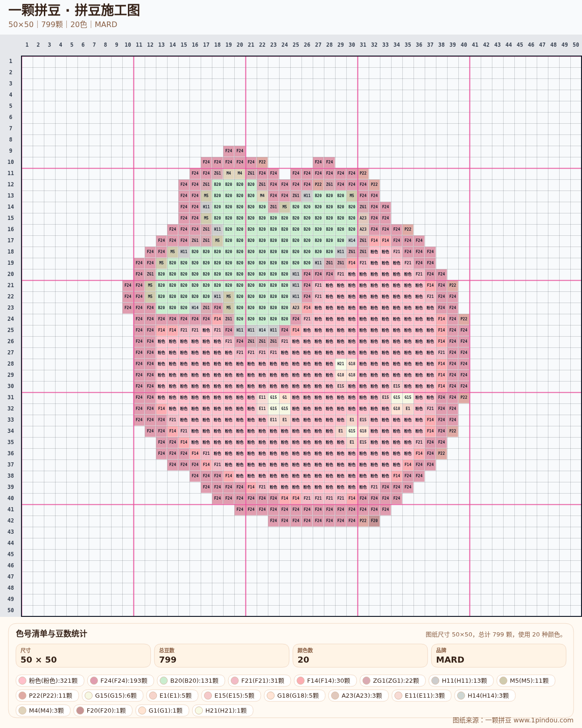Click the 粉色 color swatch in legend
The width and height of the screenshot is (582, 728).
tap(21, 680)
